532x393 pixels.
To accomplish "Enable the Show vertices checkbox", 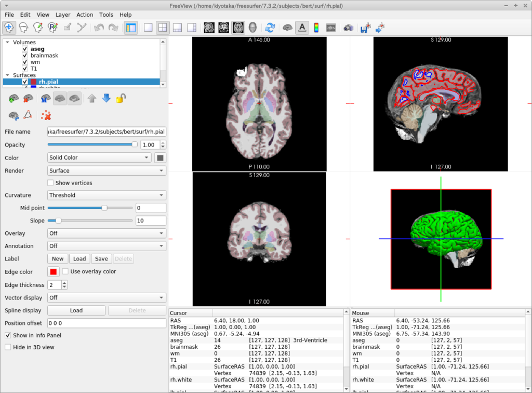I will [50, 183].
